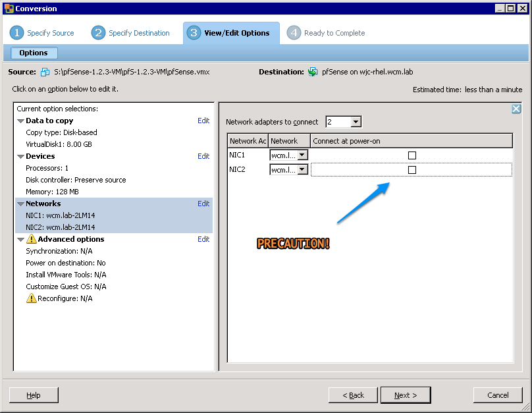The height and width of the screenshot is (413, 532).
Task: Click the Reconfigure warning icon
Action: (31, 298)
